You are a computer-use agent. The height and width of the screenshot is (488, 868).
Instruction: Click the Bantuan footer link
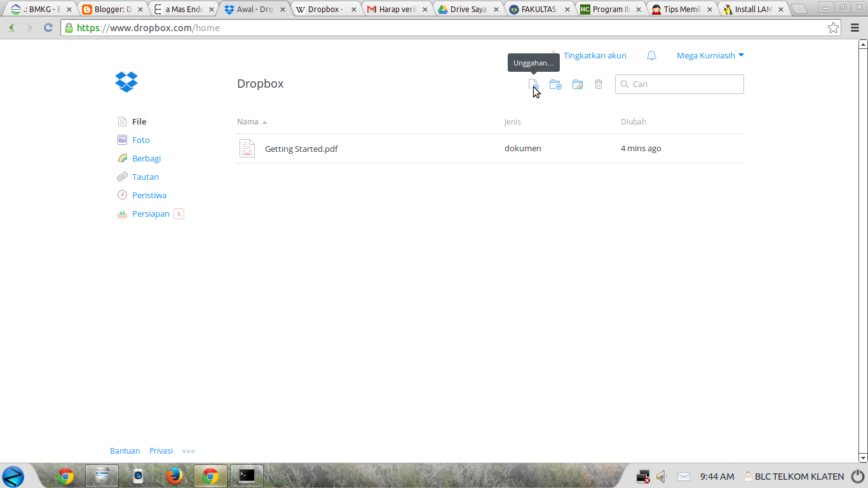125,451
